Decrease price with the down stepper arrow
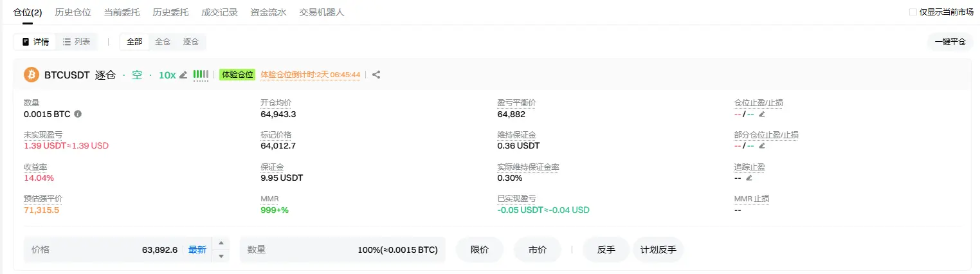 tap(221, 256)
